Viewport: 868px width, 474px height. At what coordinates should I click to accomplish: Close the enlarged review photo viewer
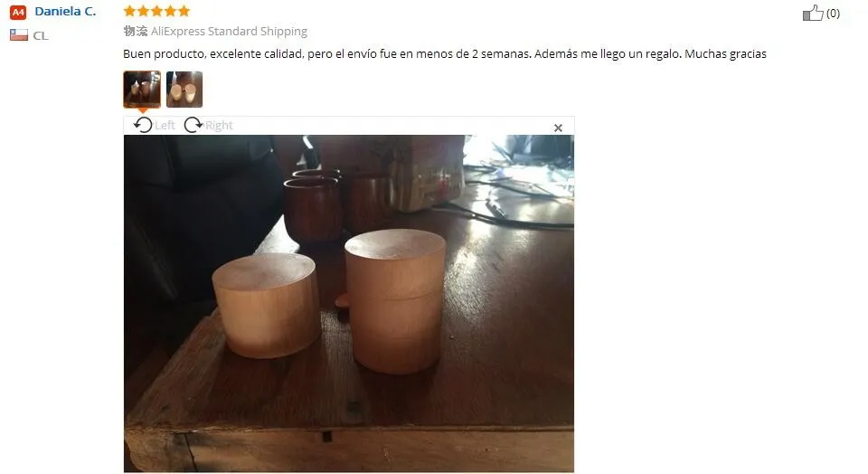click(x=558, y=128)
